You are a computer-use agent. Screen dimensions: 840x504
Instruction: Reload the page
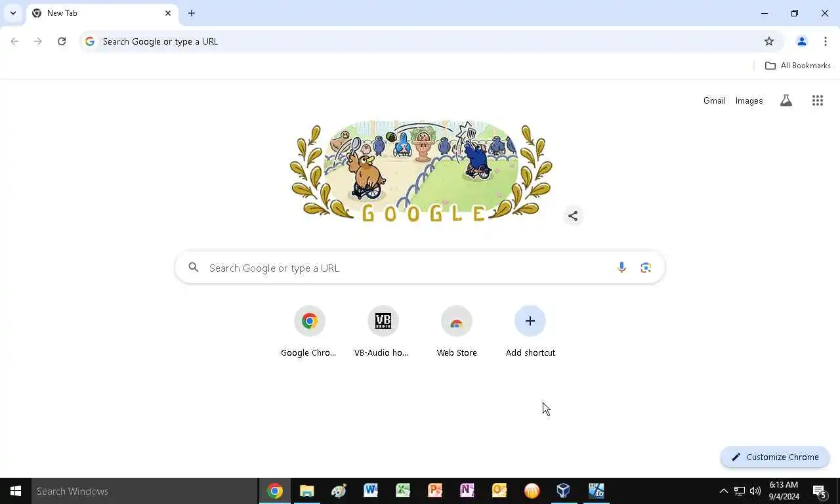62,41
